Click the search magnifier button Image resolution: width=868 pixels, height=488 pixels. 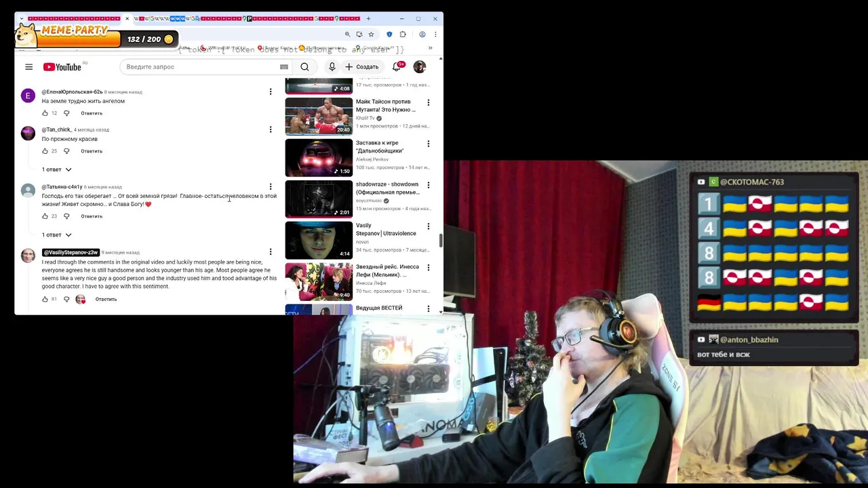pyautogui.click(x=304, y=66)
